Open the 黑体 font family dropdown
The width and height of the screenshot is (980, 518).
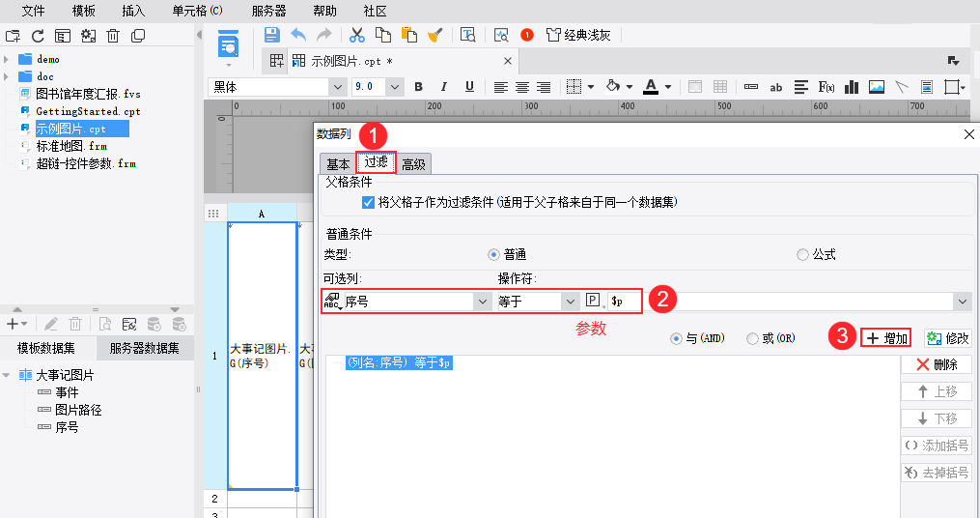pyautogui.click(x=338, y=87)
